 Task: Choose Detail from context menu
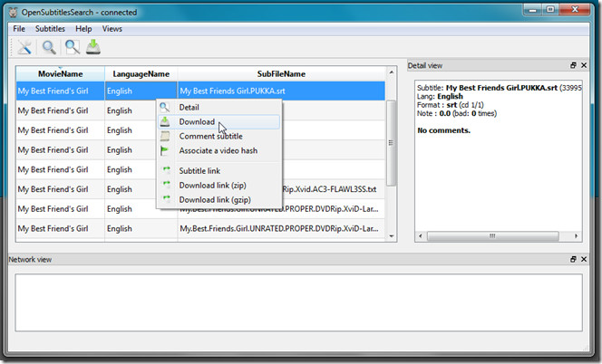point(218,108)
